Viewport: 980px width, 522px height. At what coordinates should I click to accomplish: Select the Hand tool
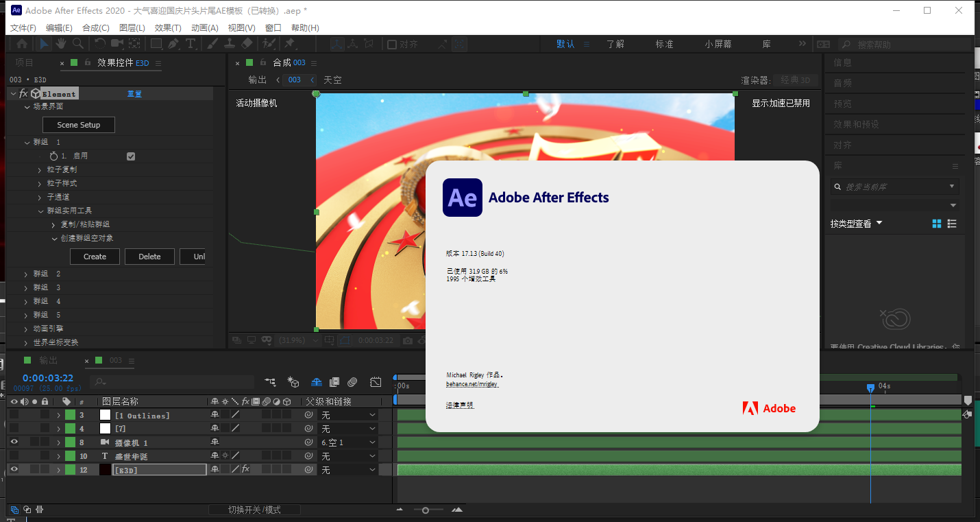coord(61,43)
